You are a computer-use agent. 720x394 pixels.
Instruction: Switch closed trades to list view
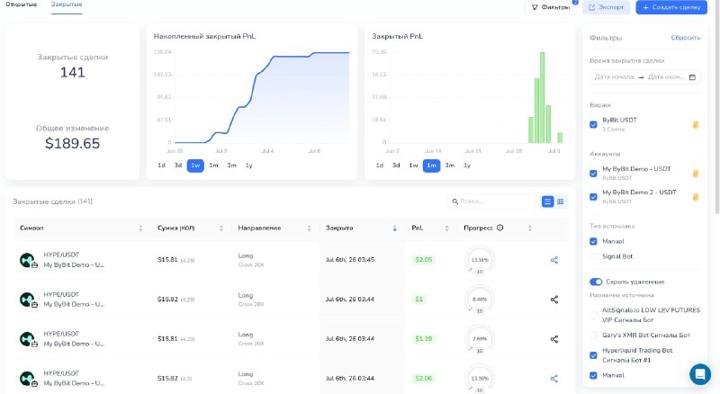[547, 202]
